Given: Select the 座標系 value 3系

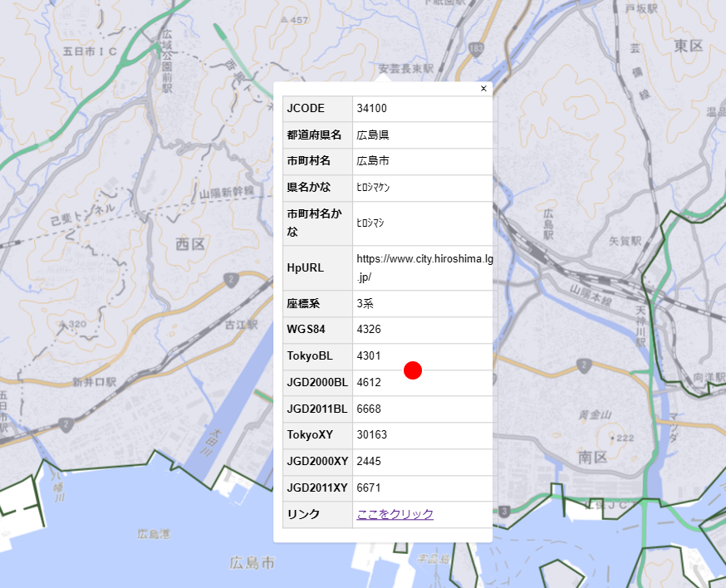Looking at the screenshot, I should coord(366,303).
